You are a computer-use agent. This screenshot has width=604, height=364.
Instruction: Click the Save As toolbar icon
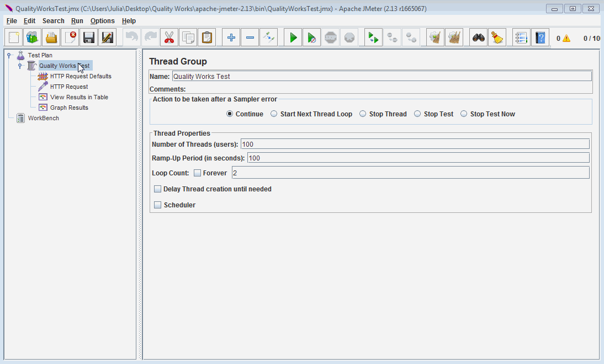point(108,38)
